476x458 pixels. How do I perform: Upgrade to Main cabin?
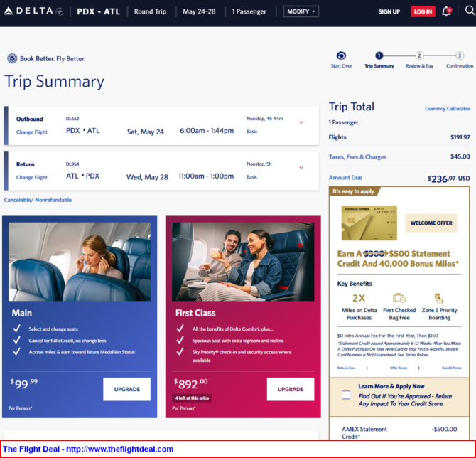[x=126, y=389]
